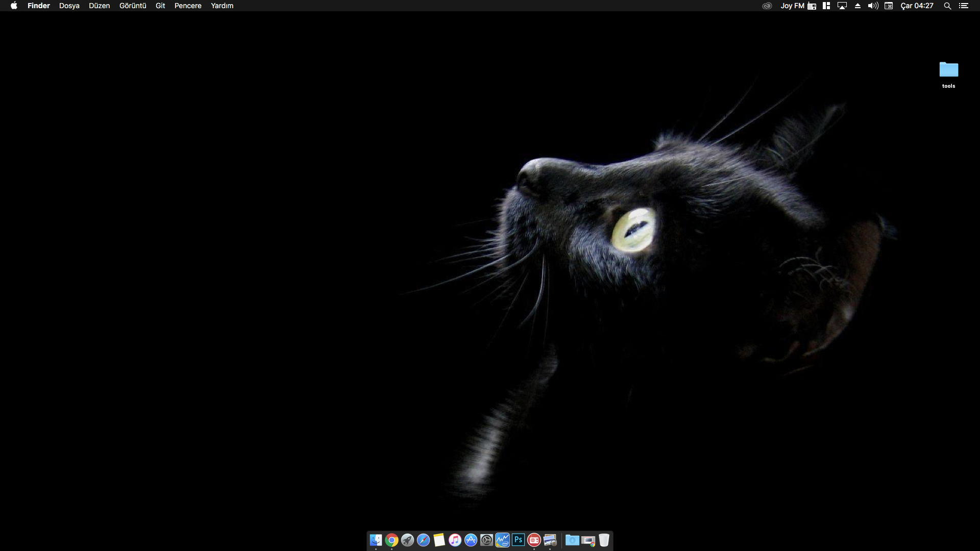The height and width of the screenshot is (551, 980).
Task: Open the AirPlay display menu
Action: tap(842, 6)
